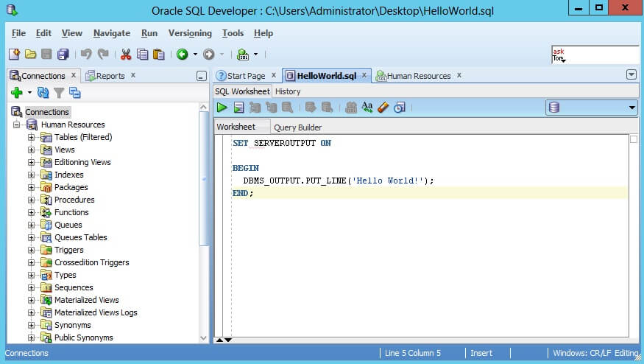
Task: Click the Open folder toolbar icon
Action: coord(30,54)
